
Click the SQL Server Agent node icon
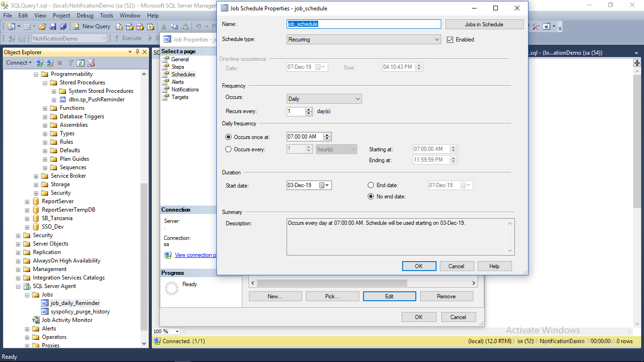click(x=27, y=286)
